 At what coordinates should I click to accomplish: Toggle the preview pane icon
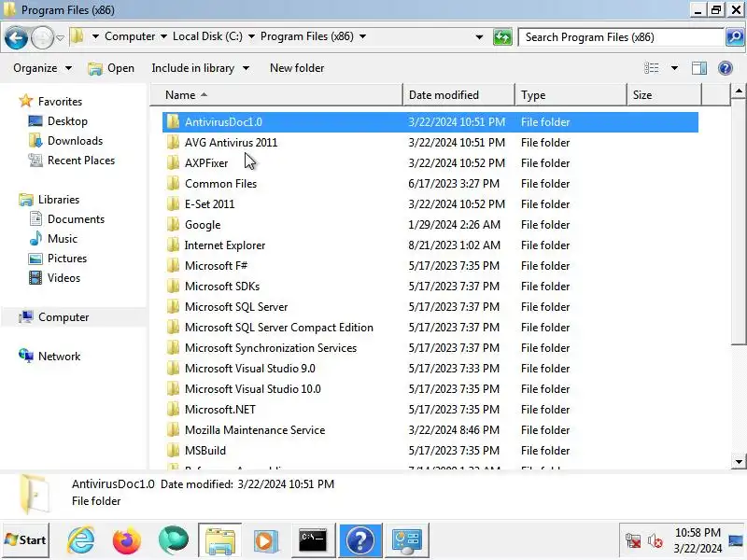point(698,68)
